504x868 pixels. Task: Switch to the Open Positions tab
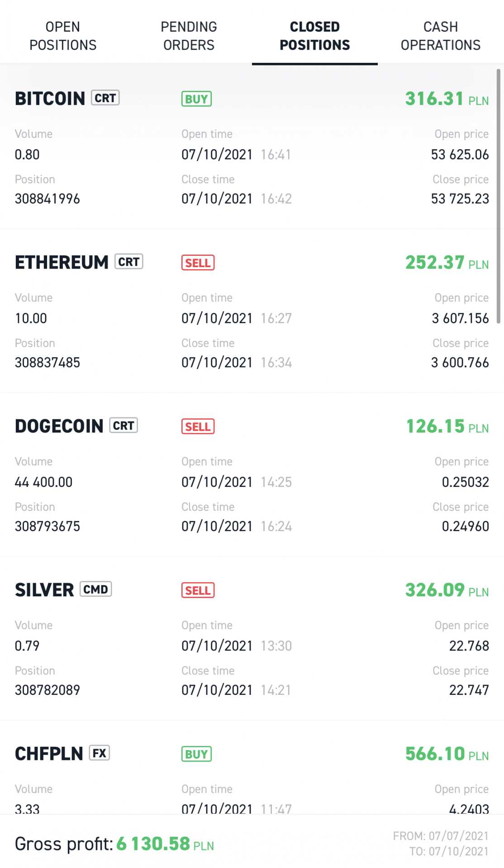tap(63, 36)
